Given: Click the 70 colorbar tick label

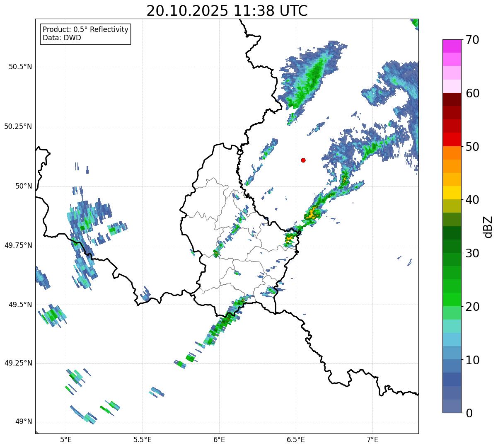Looking at the screenshot, I should click(472, 40).
